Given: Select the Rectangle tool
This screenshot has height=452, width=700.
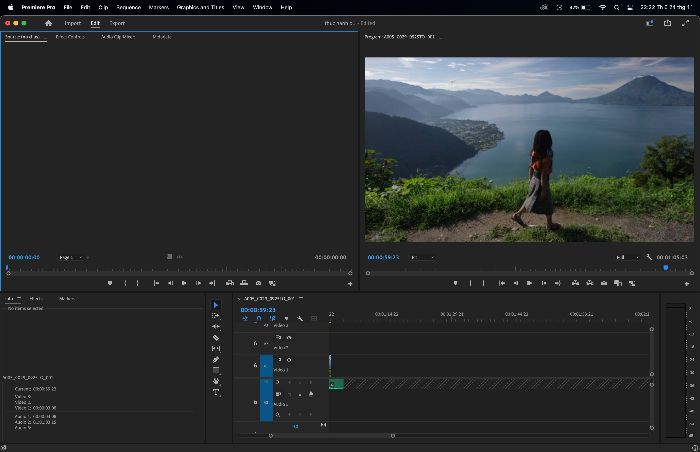Looking at the screenshot, I should tap(216, 370).
